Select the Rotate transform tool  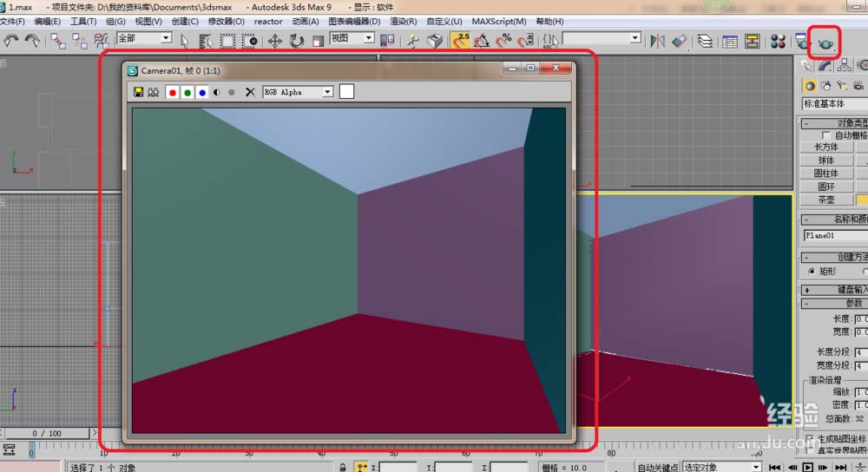296,40
